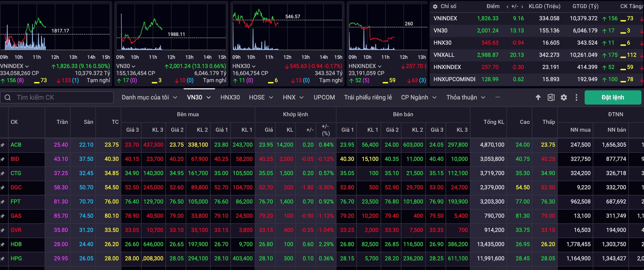Click the Thấp column header
This screenshot has width=644, height=270.
[x=545, y=122]
